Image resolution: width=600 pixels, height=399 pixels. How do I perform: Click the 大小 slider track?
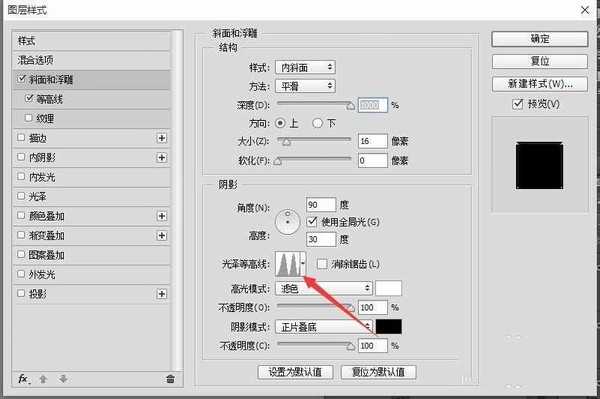coord(314,139)
